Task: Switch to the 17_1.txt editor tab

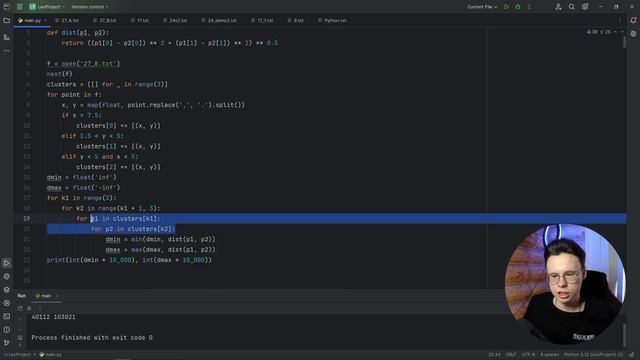Action: click(262, 20)
